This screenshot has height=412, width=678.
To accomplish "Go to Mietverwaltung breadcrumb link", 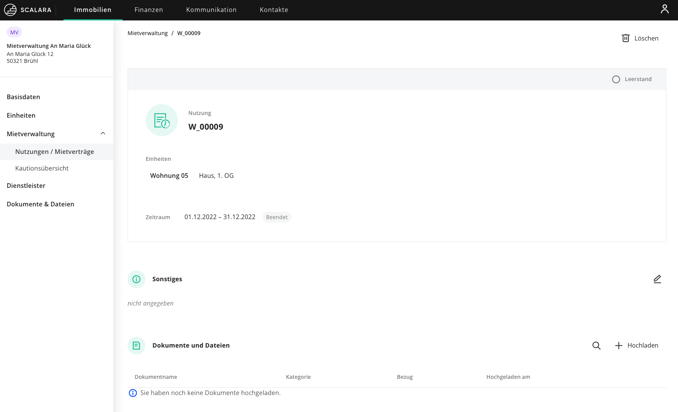I will click(147, 33).
